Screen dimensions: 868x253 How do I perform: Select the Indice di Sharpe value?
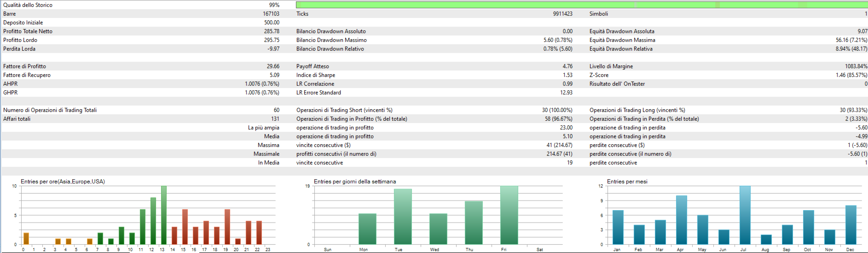tap(568, 75)
